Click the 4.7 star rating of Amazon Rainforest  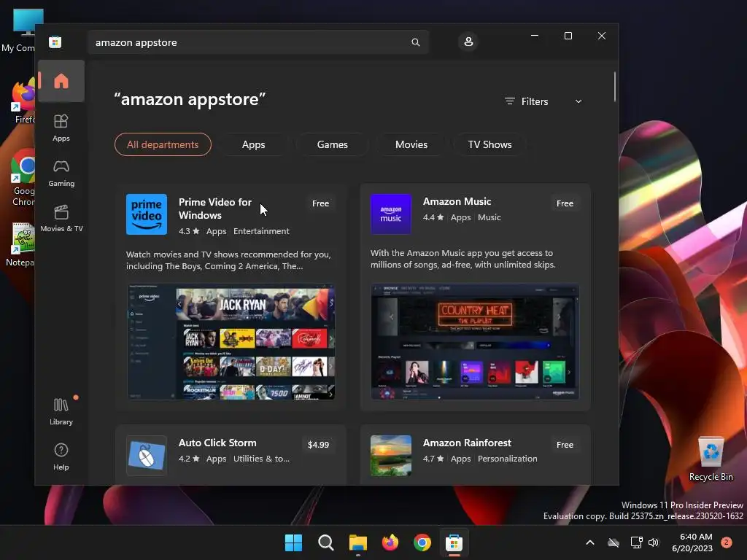coord(433,459)
